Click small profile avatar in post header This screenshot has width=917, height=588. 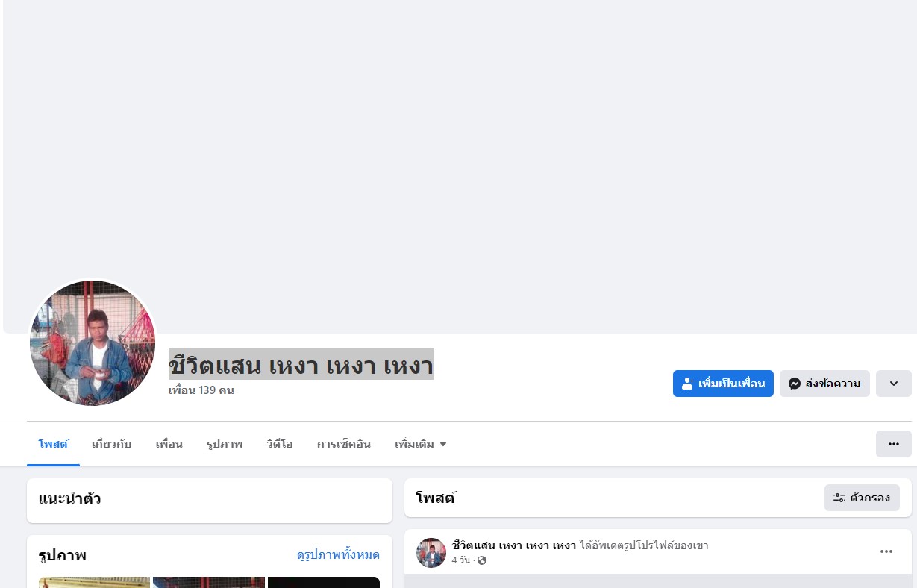tap(431, 553)
